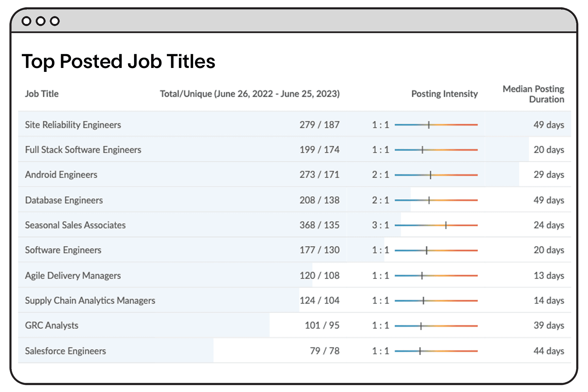Click the 124 / 104 total value
This screenshot has height=392, width=588.
[x=319, y=301]
